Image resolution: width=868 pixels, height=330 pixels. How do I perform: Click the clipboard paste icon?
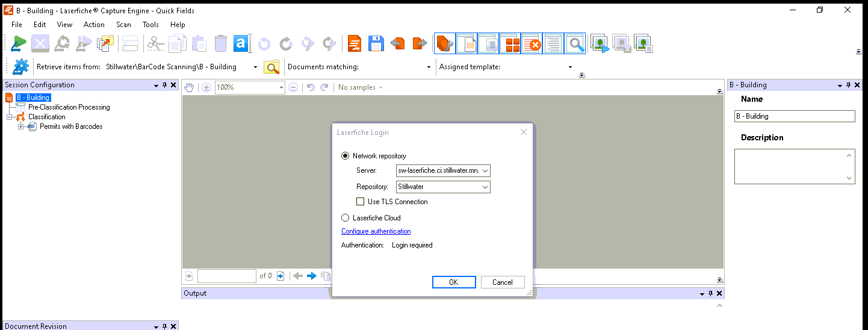click(x=199, y=44)
